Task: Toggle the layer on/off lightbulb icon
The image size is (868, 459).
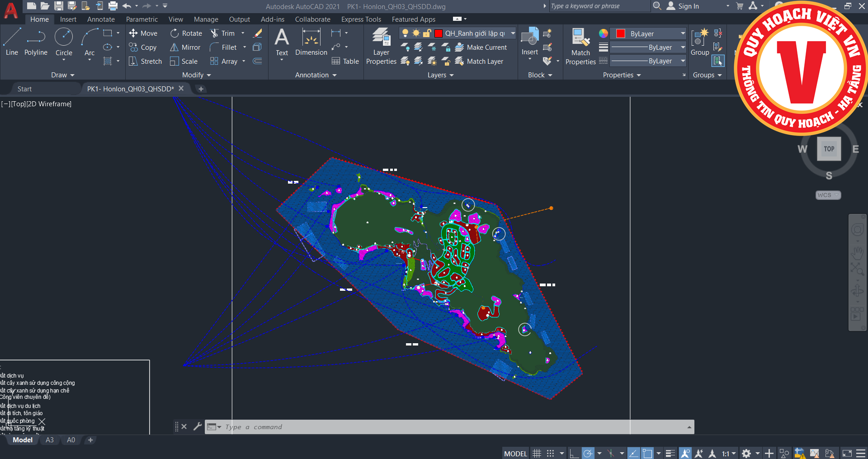Action: (x=405, y=33)
